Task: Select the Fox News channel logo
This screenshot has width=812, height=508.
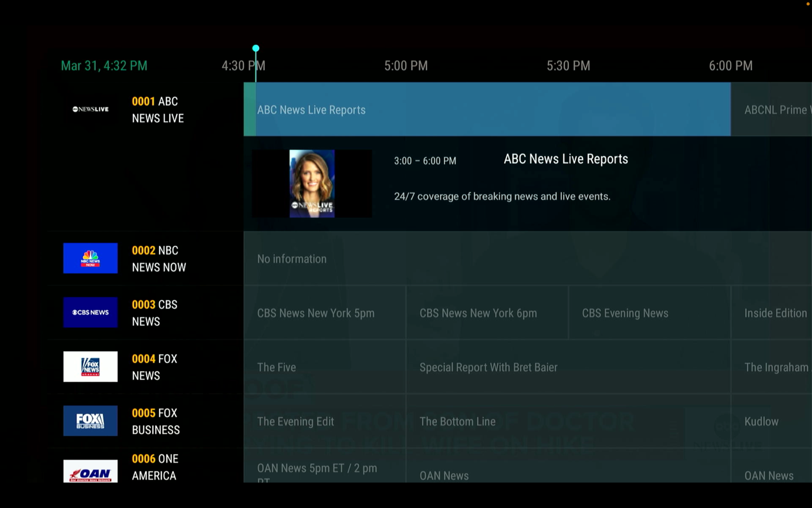Action: pos(90,367)
